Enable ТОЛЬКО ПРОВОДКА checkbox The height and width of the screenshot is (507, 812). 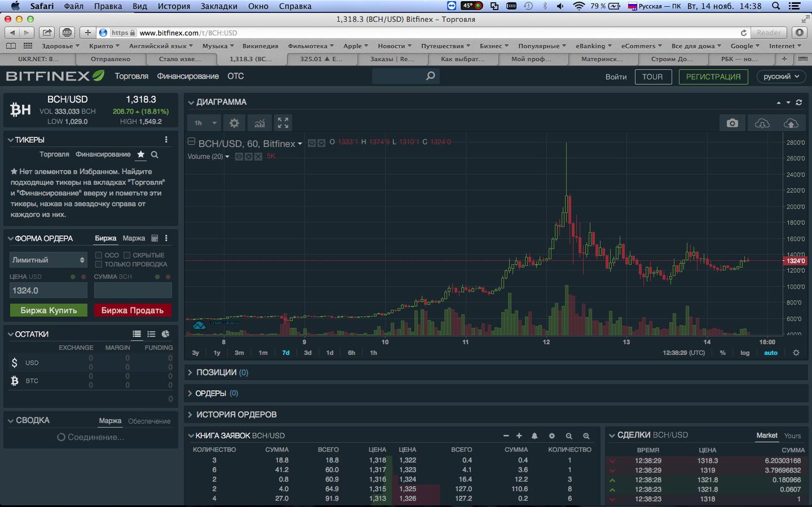point(99,264)
